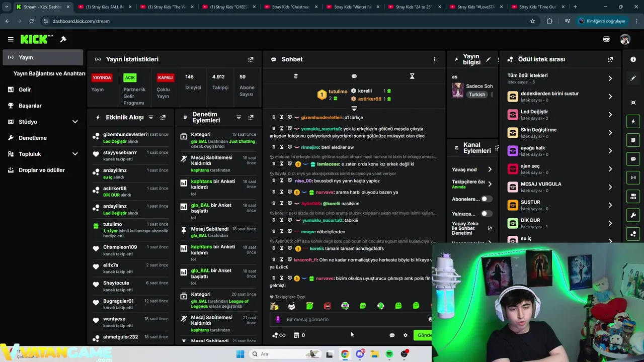Click the broadcast signal icon in right sidebar

click(633, 177)
